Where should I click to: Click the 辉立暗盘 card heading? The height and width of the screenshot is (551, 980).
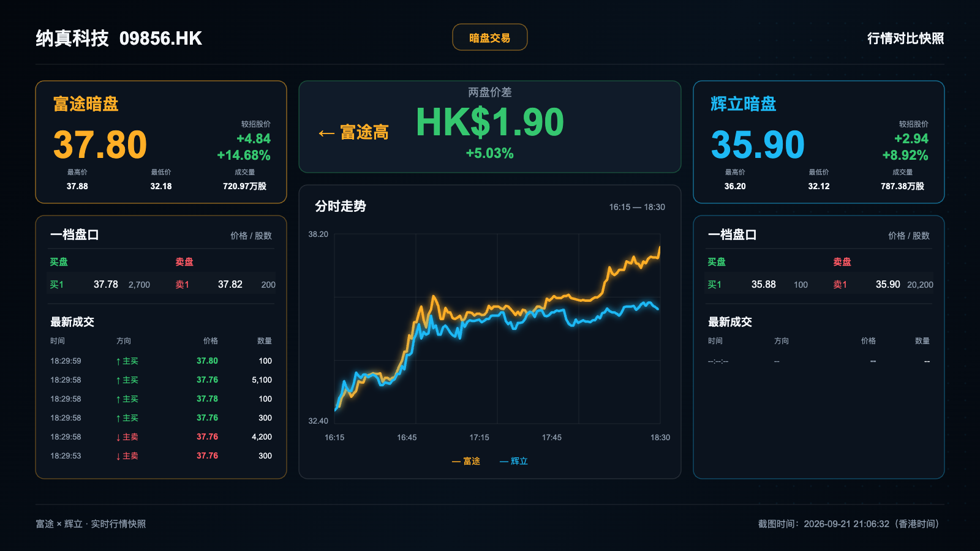coord(744,104)
